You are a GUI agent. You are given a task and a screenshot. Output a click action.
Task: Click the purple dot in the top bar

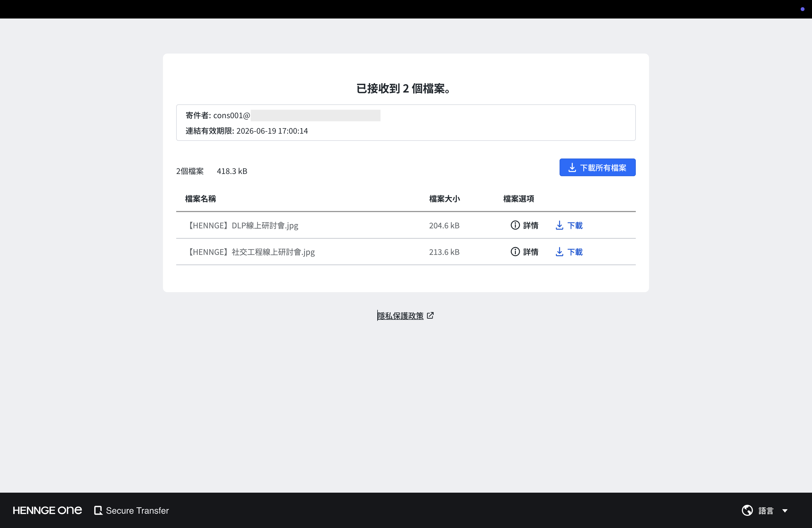coord(802,9)
